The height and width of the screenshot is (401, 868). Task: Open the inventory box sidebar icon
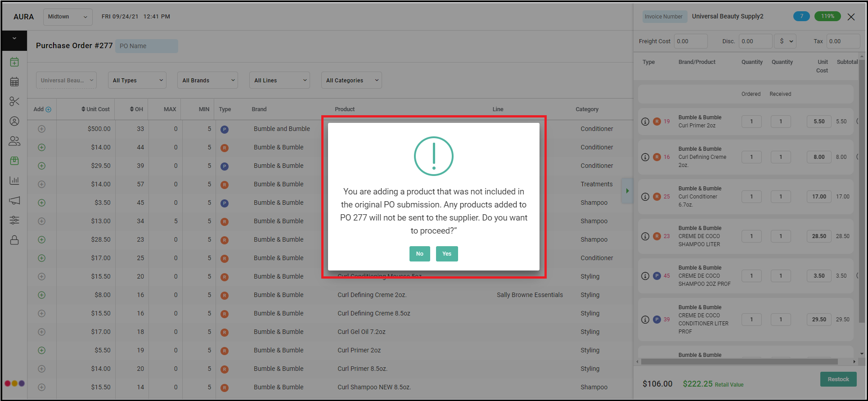tap(14, 161)
